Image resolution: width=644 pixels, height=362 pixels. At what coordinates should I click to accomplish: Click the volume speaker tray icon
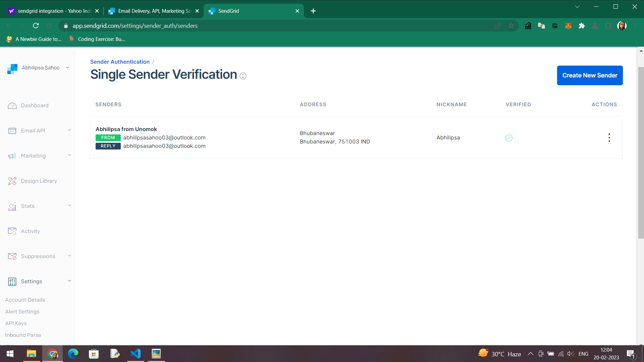[570, 354]
